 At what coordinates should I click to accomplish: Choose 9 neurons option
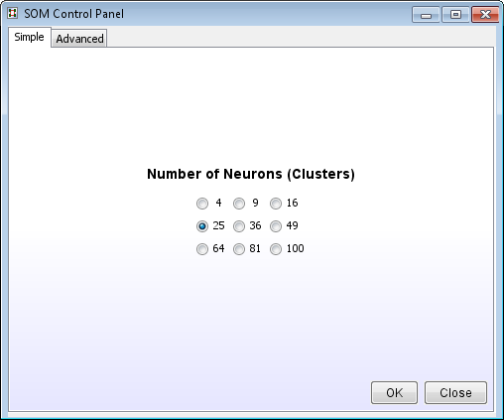pos(239,204)
